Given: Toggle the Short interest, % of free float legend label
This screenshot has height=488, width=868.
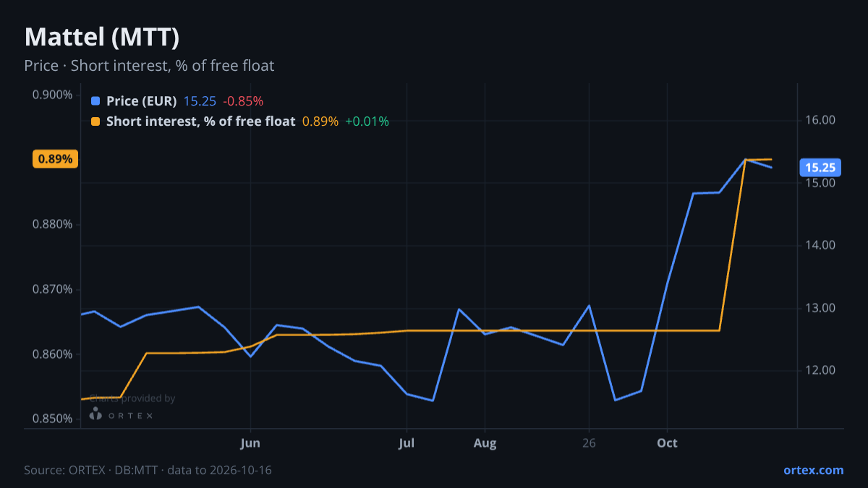Looking at the screenshot, I should [x=200, y=121].
